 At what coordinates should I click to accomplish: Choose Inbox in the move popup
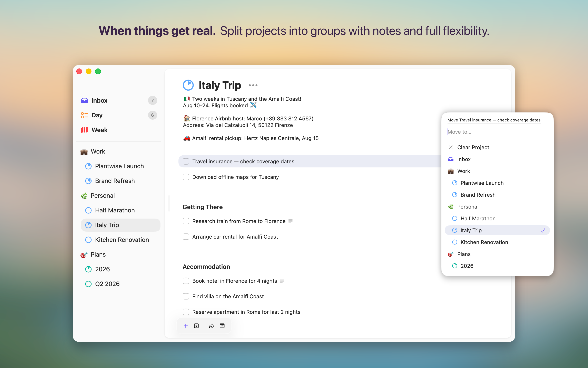(497, 159)
